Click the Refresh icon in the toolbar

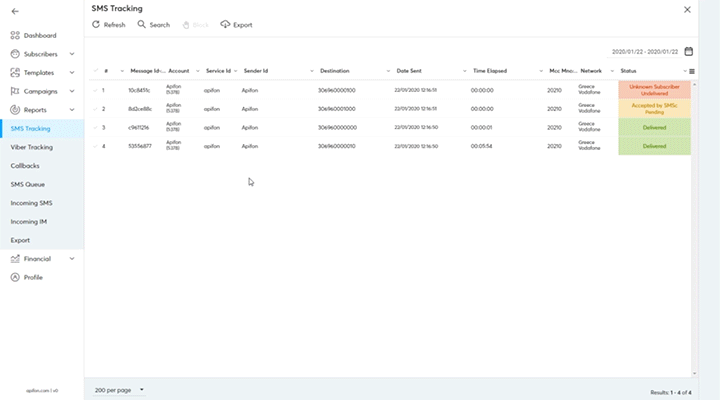click(96, 24)
